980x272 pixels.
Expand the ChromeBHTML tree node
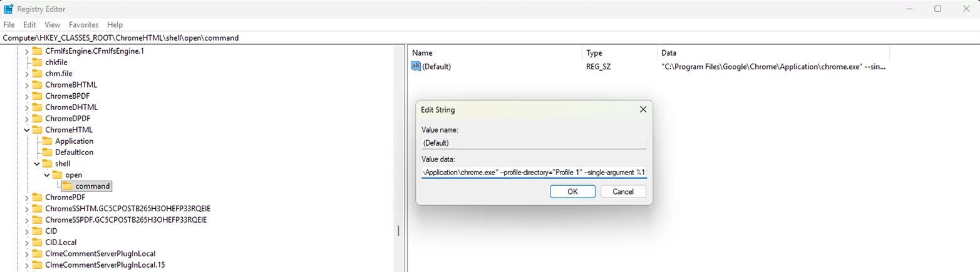click(27, 85)
